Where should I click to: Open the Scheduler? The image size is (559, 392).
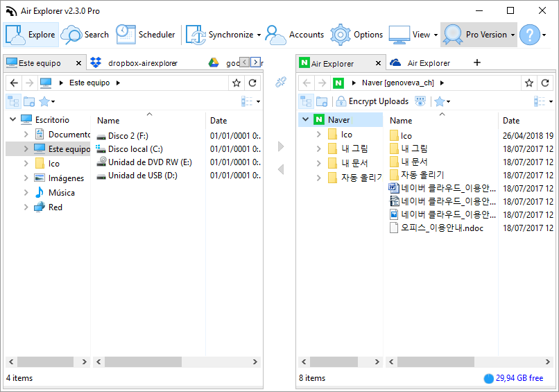coord(146,35)
